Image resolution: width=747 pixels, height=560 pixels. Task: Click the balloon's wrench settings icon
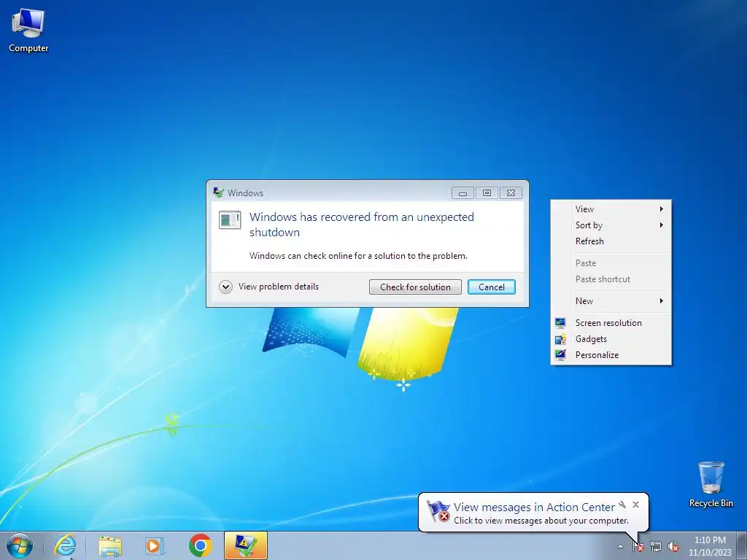pos(622,505)
